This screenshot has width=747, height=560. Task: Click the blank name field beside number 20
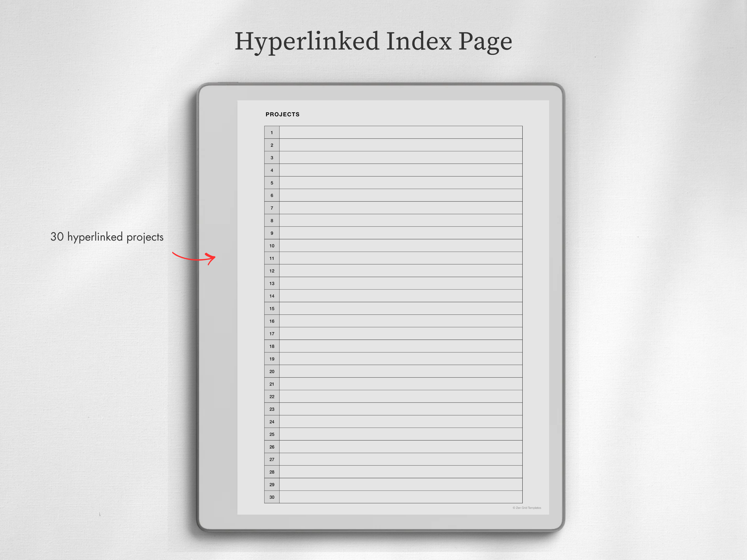(401, 371)
